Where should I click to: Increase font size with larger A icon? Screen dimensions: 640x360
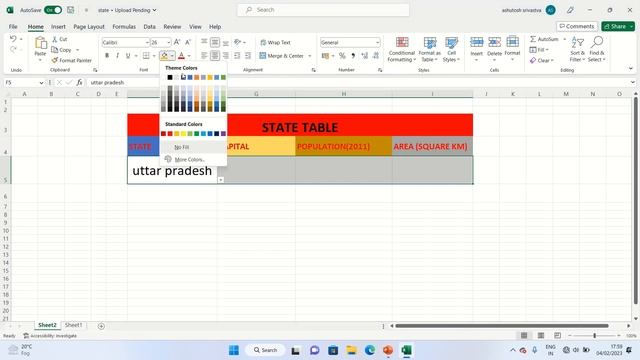[x=177, y=42]
